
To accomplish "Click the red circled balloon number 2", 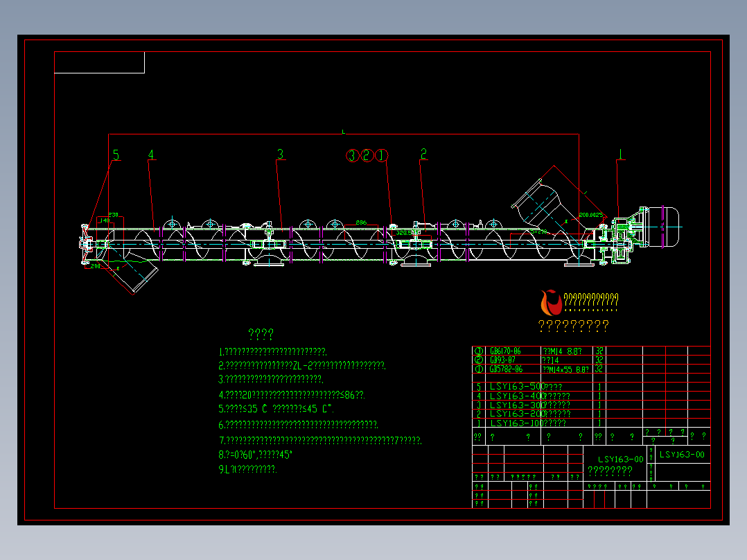I will click(367, 155).
